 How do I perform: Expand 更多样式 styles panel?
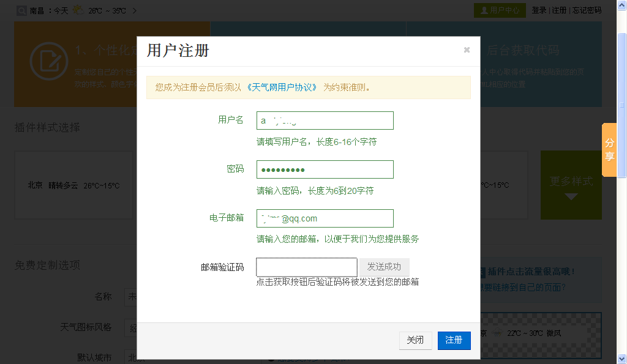coord(571,185)
